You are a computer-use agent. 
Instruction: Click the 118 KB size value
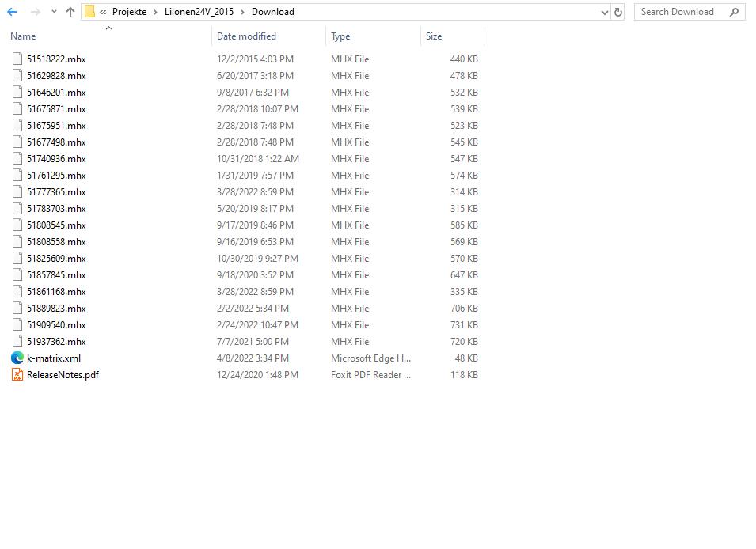(465, 374)
